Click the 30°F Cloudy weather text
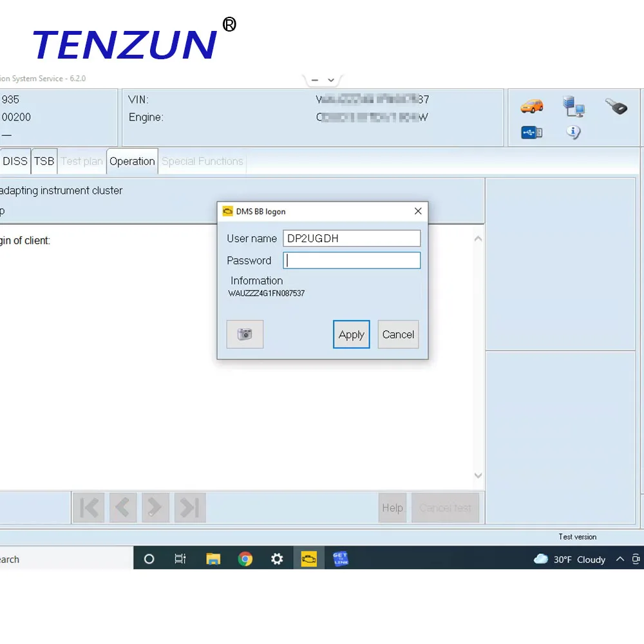Image resolution: width=644 pixels, height=644 pixels. (x=579, y=560)
